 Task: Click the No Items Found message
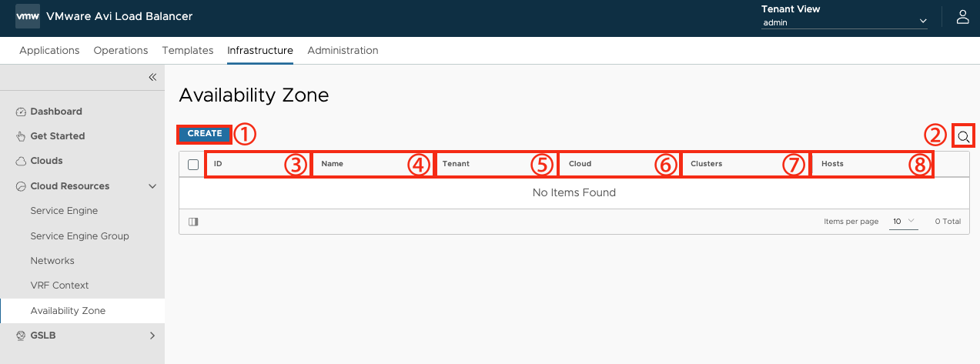[574, 193]
